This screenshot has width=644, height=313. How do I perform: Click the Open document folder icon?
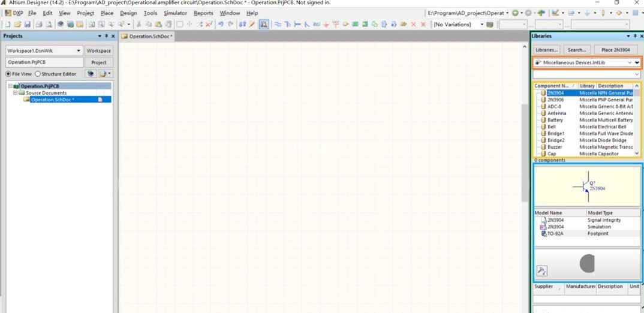(x=17, y=25)
